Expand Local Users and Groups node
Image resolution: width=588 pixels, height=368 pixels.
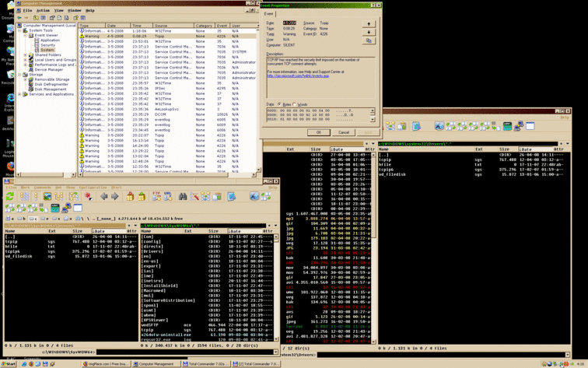click(26, 60)
